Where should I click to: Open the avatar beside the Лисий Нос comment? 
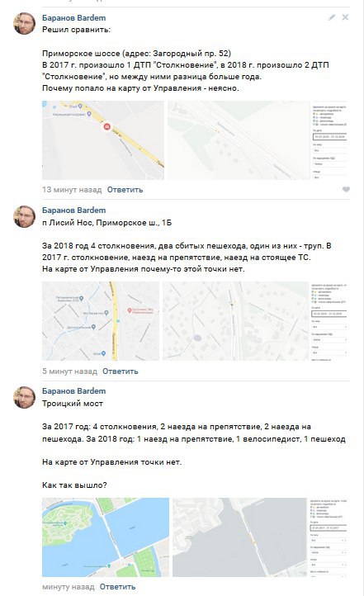point(25,216)
